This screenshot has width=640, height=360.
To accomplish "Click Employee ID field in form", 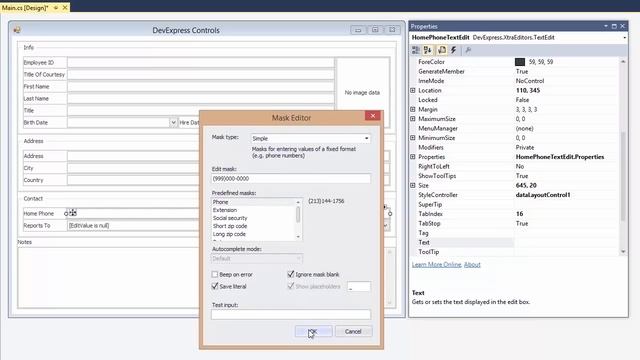I will (x=200, y=62).
